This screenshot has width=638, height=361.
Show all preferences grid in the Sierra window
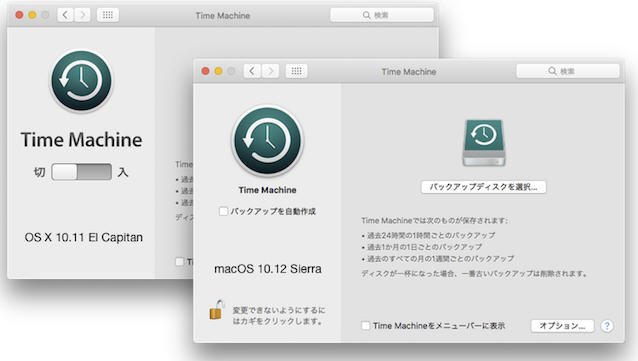coord(296,71)
